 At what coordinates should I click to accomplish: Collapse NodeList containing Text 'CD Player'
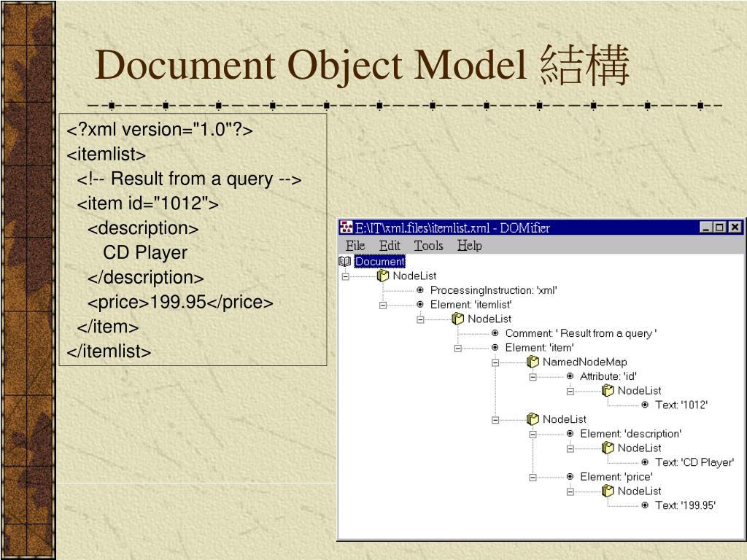coord(570,448)
